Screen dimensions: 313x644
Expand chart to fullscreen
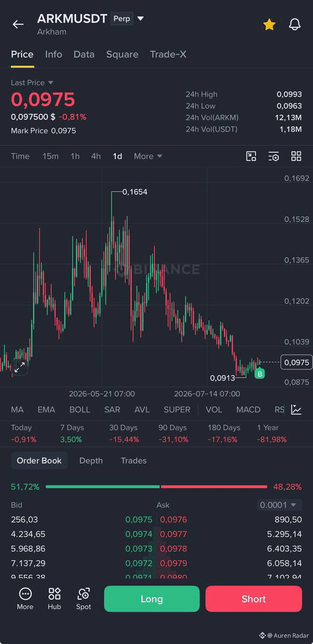click(x=20, y=367)
